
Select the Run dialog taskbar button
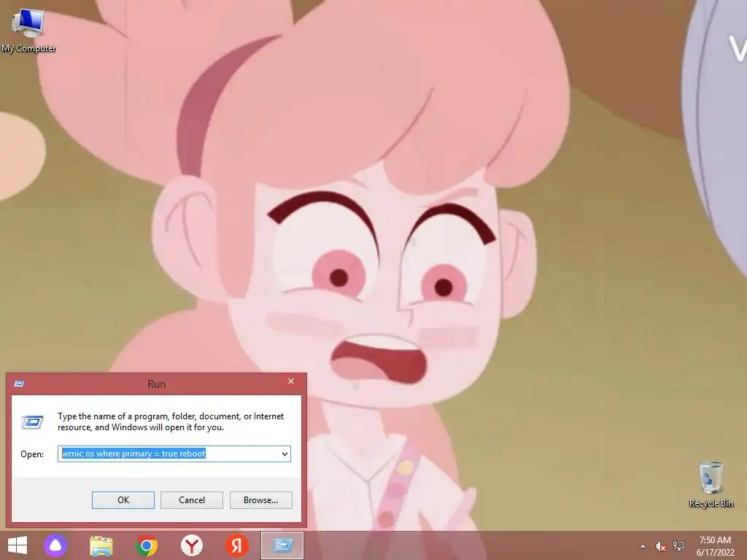282,545
